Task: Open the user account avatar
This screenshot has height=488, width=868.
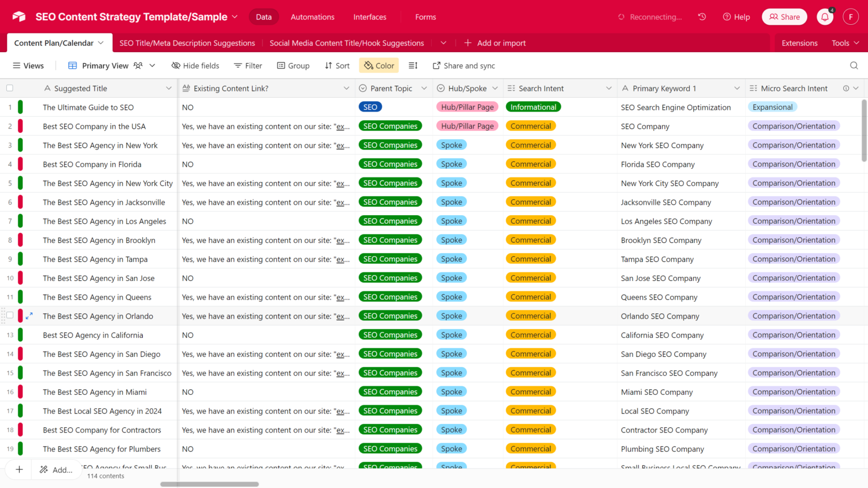Action: click(850, 17)
